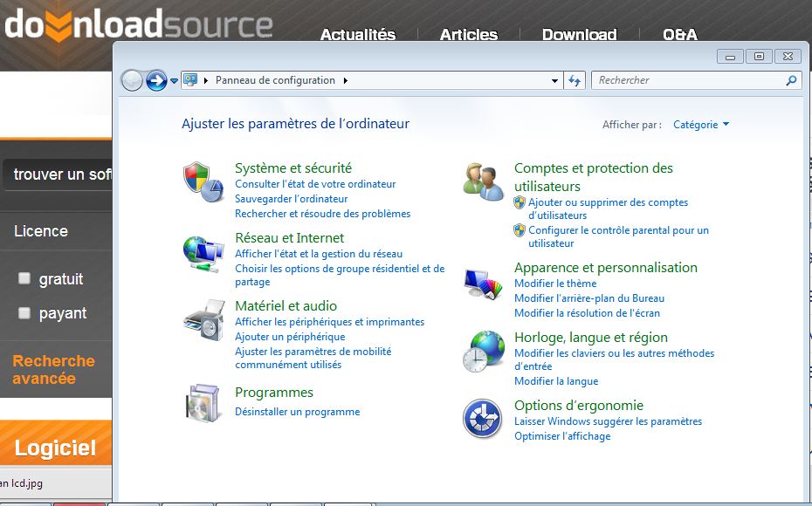Screen dimensions: 812x506
Task: Open the Comptes et protection des utilisateurs people icon
Action: point(483,181)
